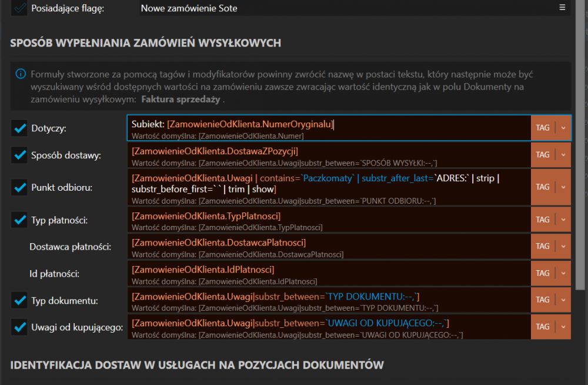The image size is (588, 385).
Task: Uncheck the Sposób dostawy checkbox
Action: tap(19, 155)
